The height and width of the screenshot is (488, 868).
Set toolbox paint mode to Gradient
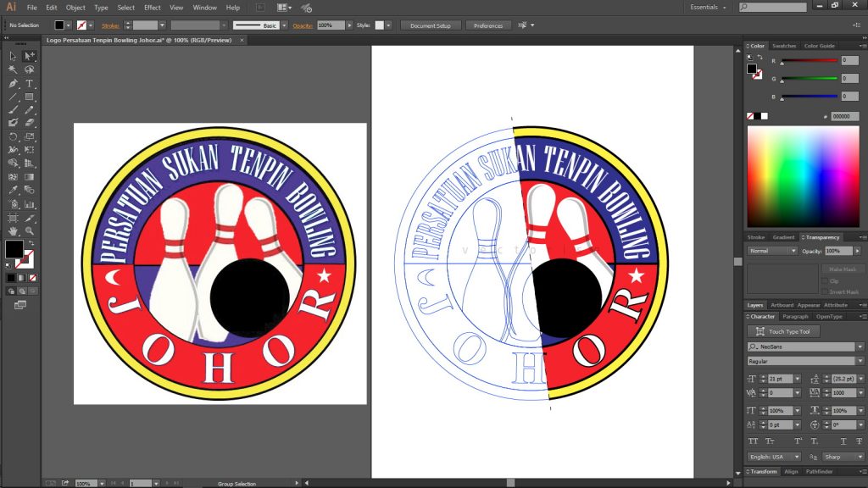point(21,278)
